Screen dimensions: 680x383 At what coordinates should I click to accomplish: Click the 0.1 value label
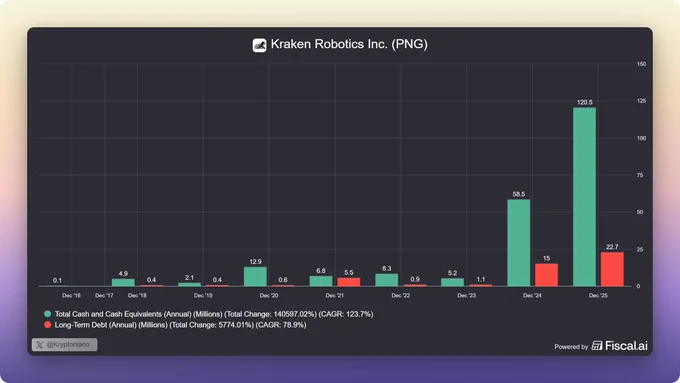pyautogui.click(x=57, y=280)
